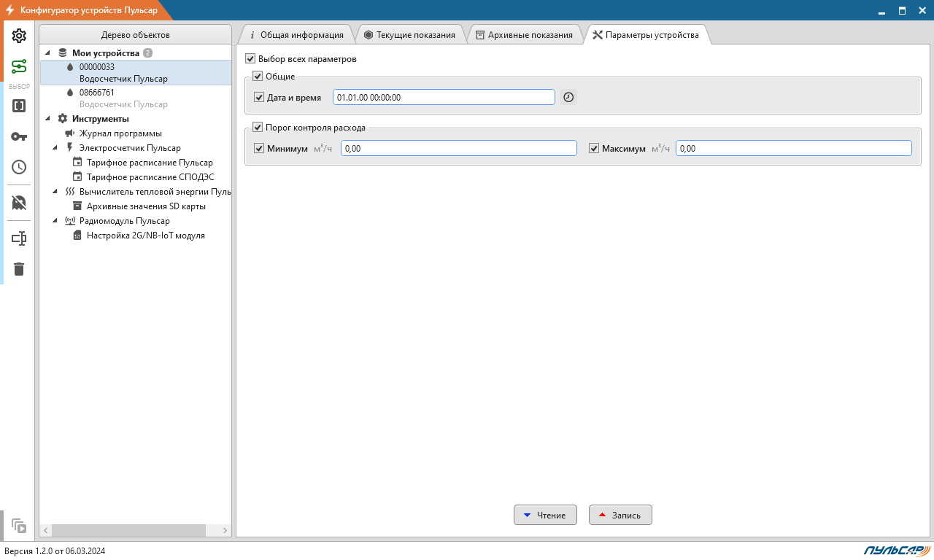The width and height of the screenshot is (934, 560).
Task: Click the water drop icon for device 08666761
Action: 70,93
